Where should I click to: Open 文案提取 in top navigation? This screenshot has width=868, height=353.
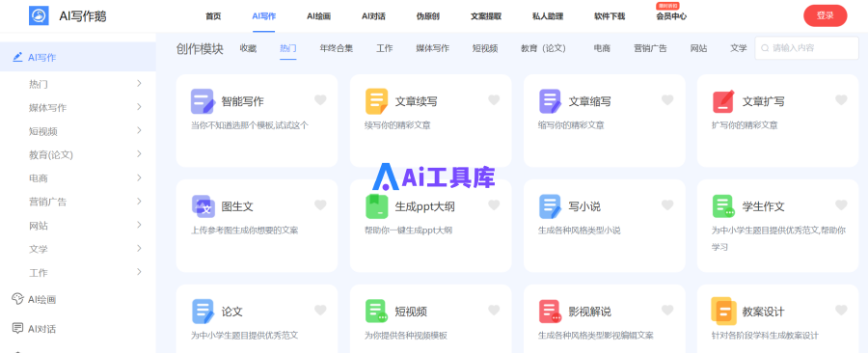tap(486, 16)
